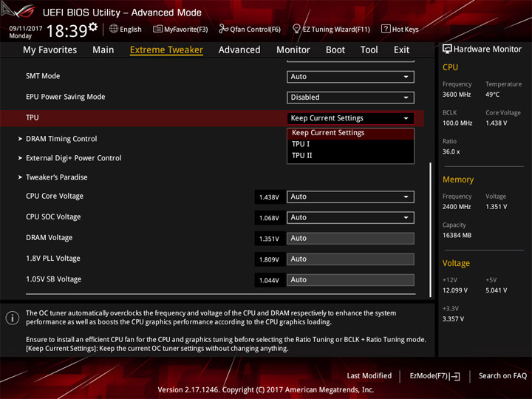Click the 1.8V PLL Voltage Auto field
The height and width of the screenshot is (399, 532).
click(x=350, y=259)
